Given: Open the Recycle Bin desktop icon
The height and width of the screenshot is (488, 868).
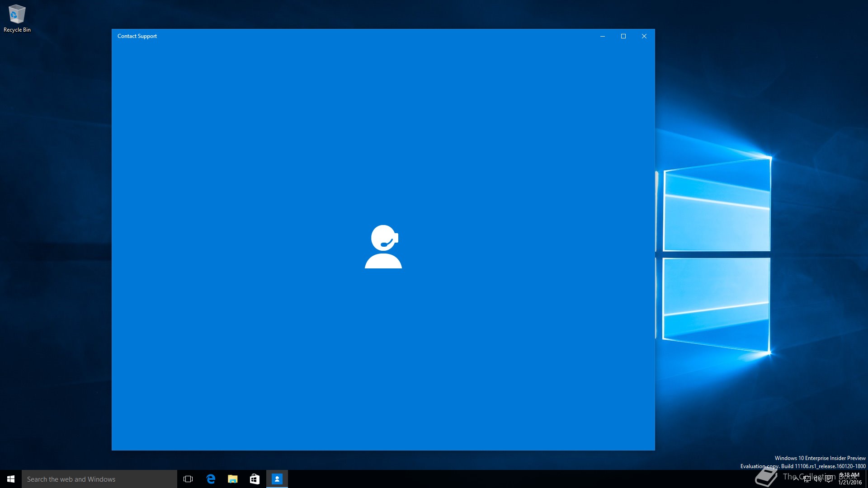Looking at the screenshot, I should pyautogui.click(x=17, y=18).
